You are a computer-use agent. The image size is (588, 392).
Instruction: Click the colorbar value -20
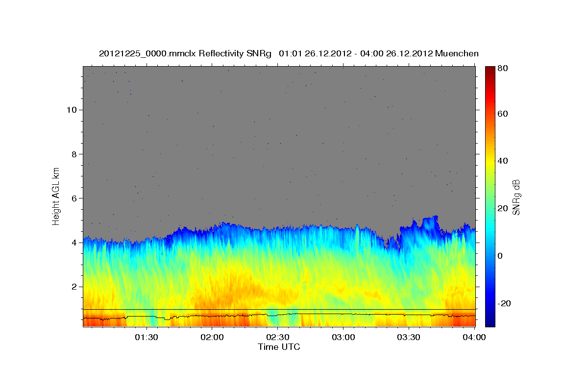pos(504,303)
